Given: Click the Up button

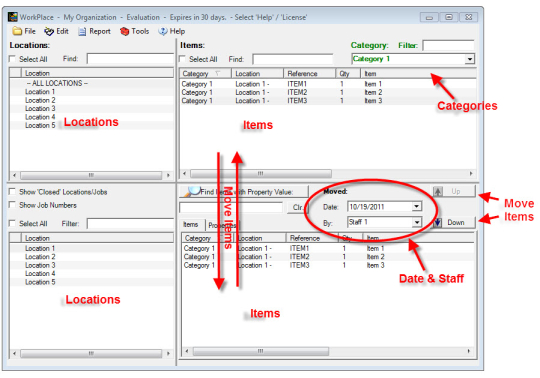Looking at the screenshot, I should pyautogui.click(x=454, y=191).
